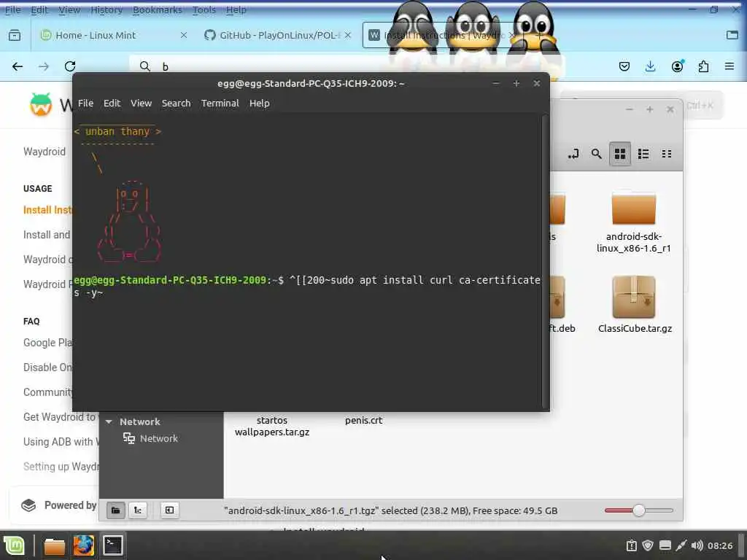Screen dimensions: 747x560
Task: Open the Firefox Pocket save icon
Action: click(624, 66)
